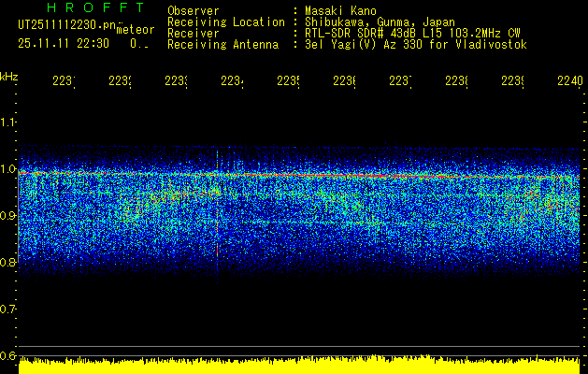
Task: Click the 2232 time axis marker
Action: coord(120,81)
